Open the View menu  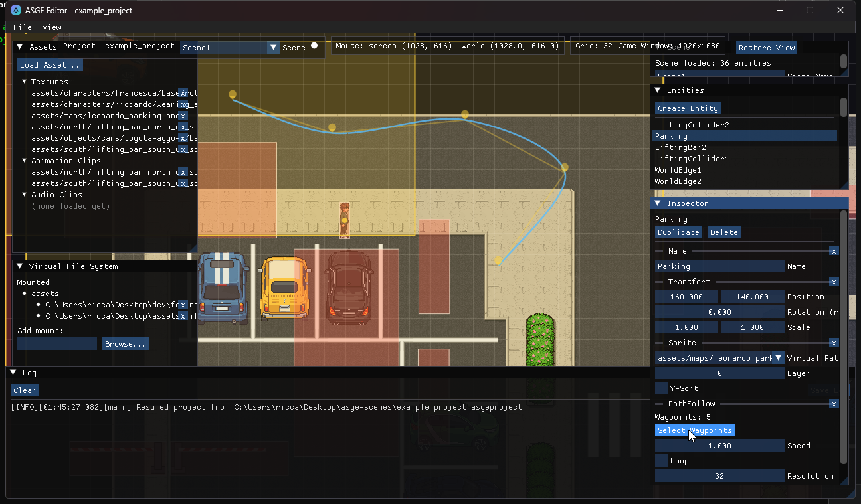coord(52,27)
